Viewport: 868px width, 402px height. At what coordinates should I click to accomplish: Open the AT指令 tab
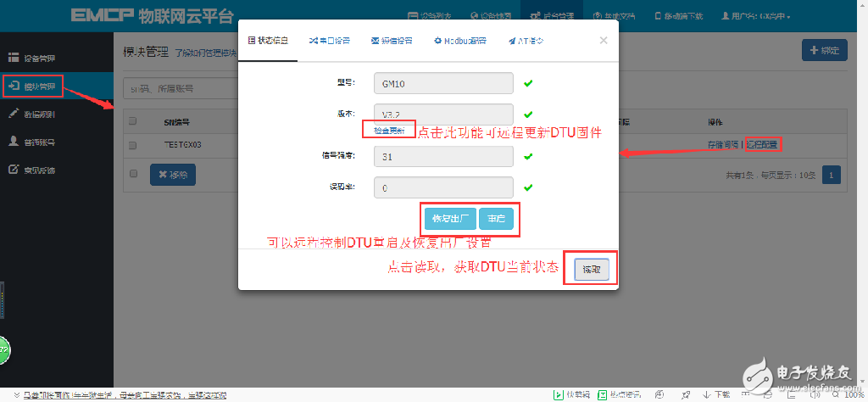[526, 41]
